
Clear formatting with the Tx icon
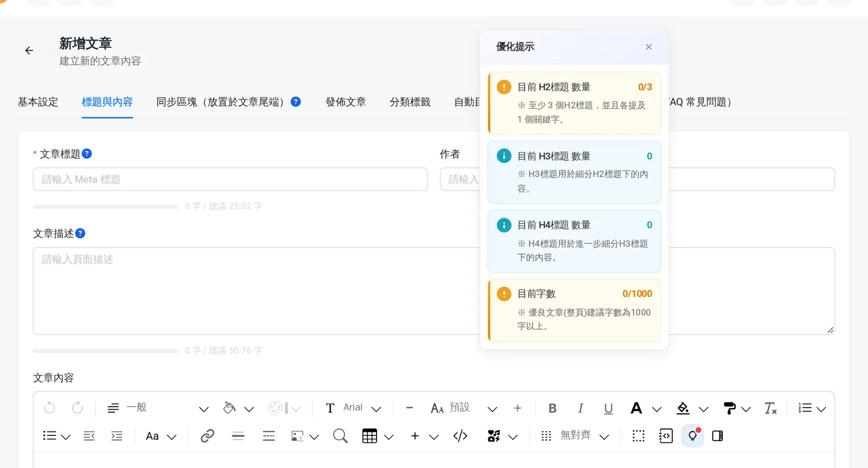point(770,408)
